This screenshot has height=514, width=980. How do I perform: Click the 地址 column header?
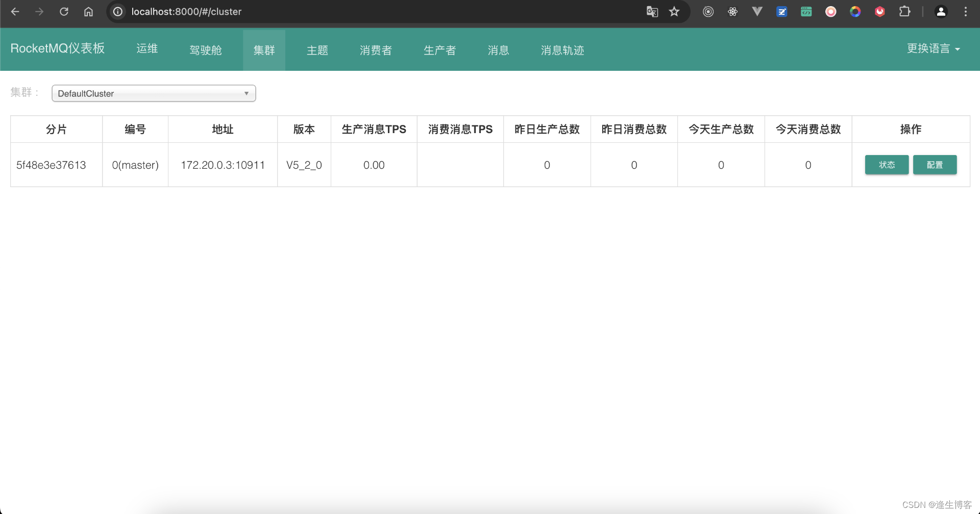[x=223, y=130]
